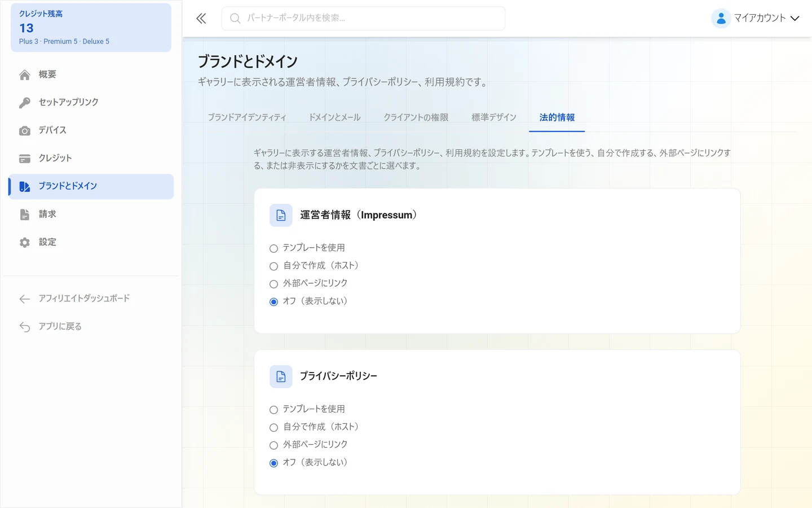This screenshot has width=812, height=508.
Task: Click the クレジット残高 balance card
Action: tap(91, 28)
